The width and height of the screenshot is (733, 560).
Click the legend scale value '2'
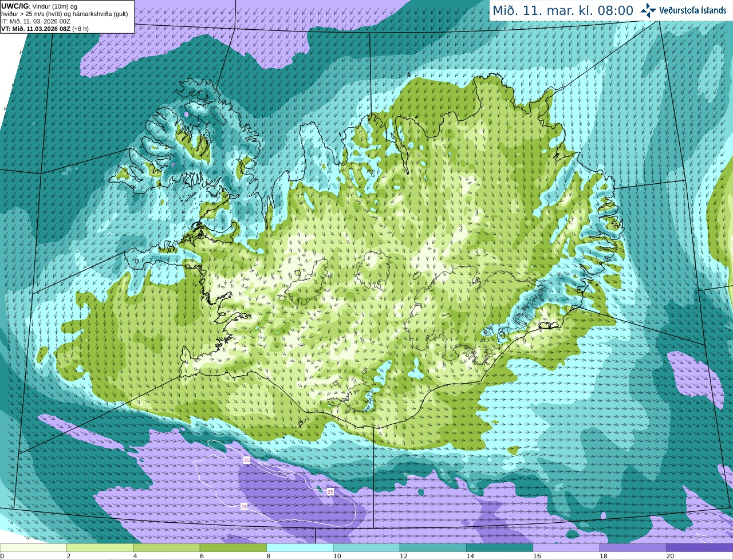click(x=69, y=556)
